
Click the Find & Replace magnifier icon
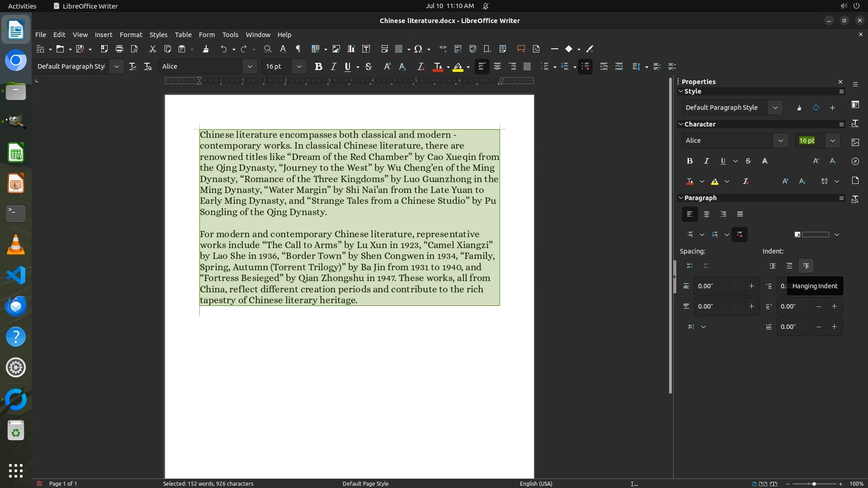click(268, 49)
